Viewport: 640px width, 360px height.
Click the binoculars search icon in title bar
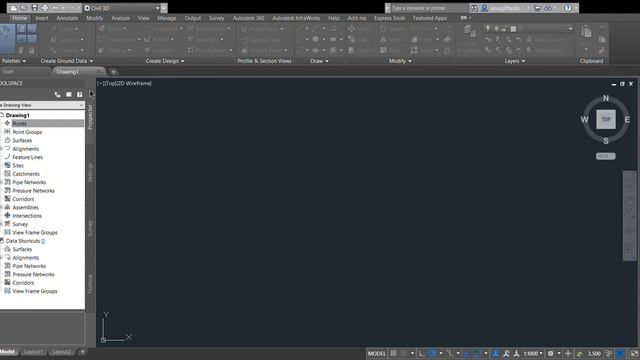473,8
